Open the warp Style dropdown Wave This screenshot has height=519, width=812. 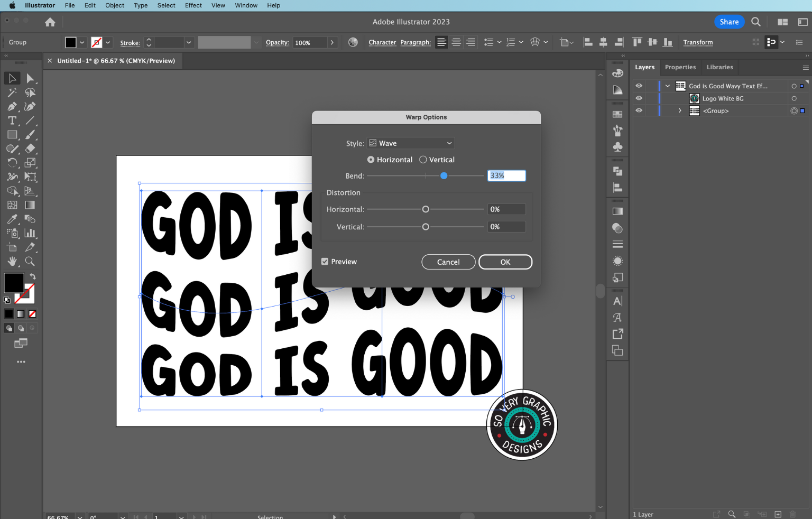point(411,143)
